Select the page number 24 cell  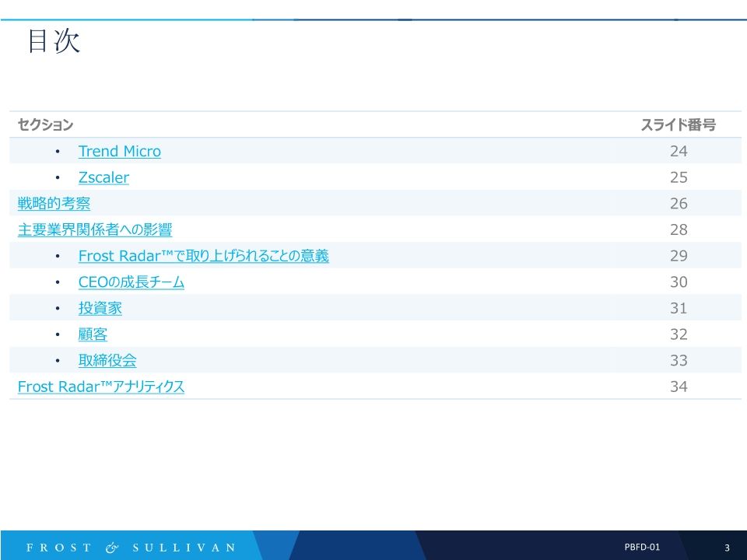(x=681, y=151)
